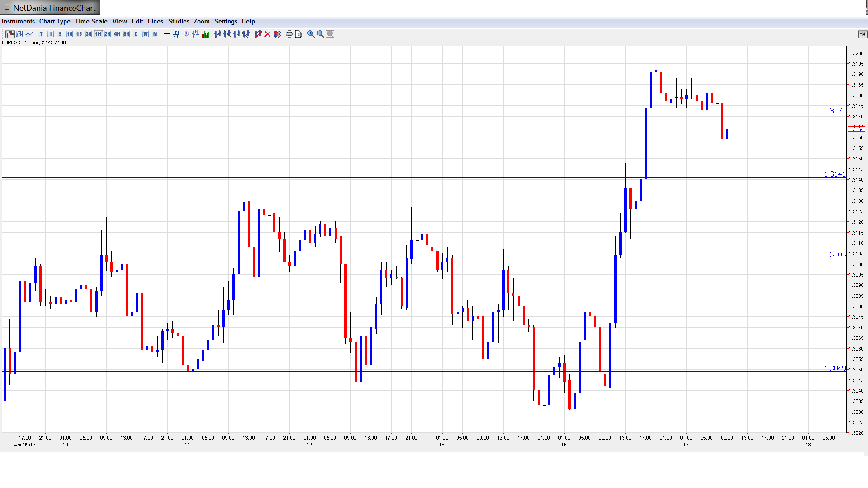Open the Settings menu
Image resolution: width=868 pixels, height=488 pixels.
pos(226,21)
